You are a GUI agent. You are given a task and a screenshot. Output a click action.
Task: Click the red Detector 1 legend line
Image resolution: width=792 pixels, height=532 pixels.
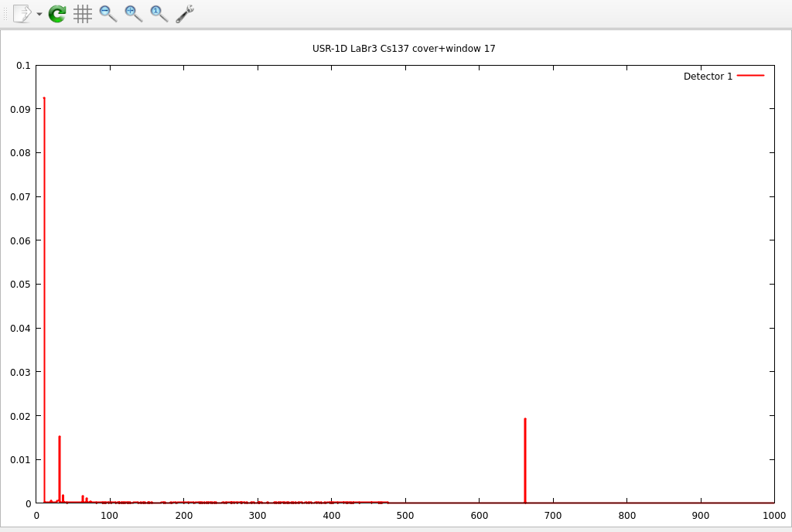tap(750, 76)
